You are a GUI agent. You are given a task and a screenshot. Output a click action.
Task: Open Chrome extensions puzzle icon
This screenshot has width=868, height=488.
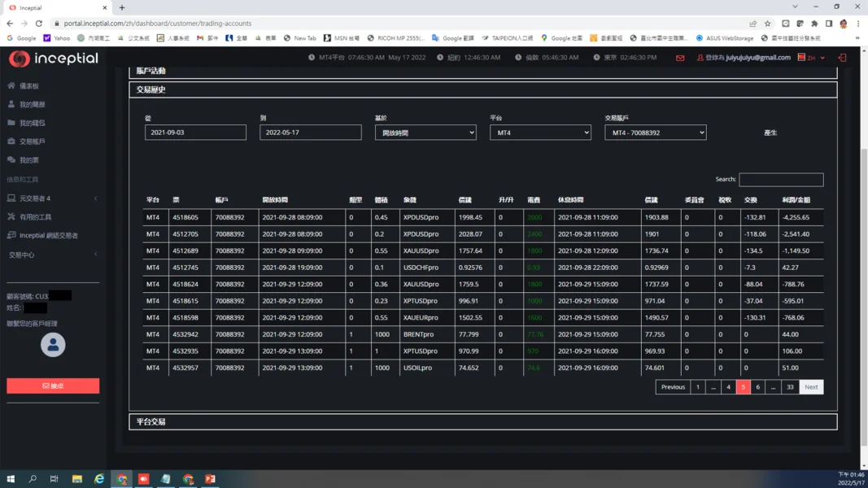(814, 24)
